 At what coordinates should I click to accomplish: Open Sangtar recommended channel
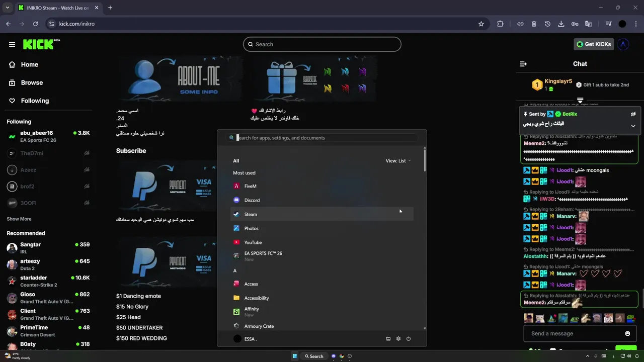[48, 248]
